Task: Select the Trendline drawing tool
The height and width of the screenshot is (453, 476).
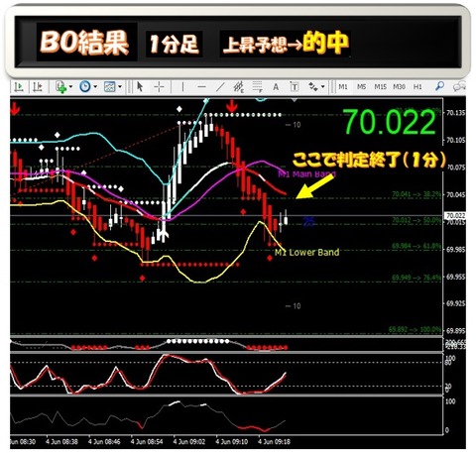Action: [x=220, y=87]
